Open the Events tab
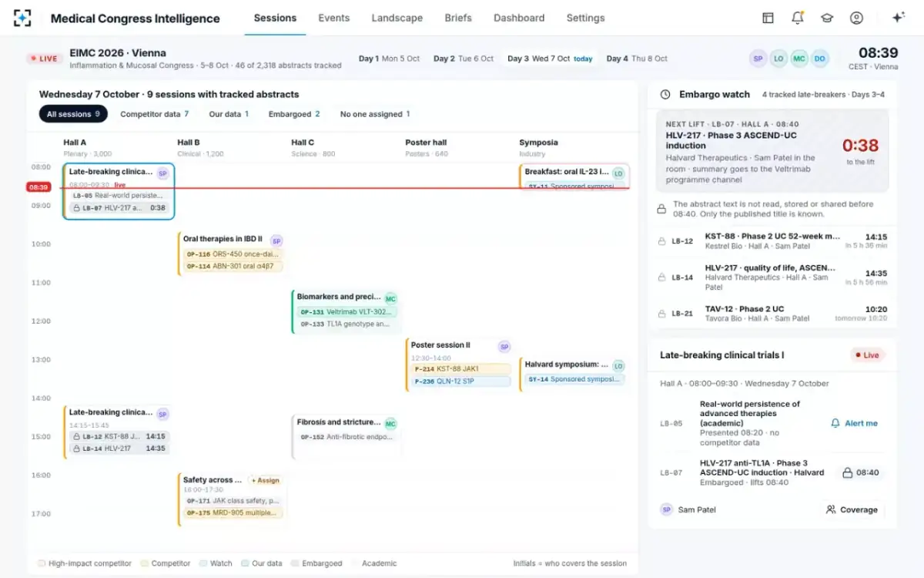This screenshot has height=578, width=924. click(333, 18)
